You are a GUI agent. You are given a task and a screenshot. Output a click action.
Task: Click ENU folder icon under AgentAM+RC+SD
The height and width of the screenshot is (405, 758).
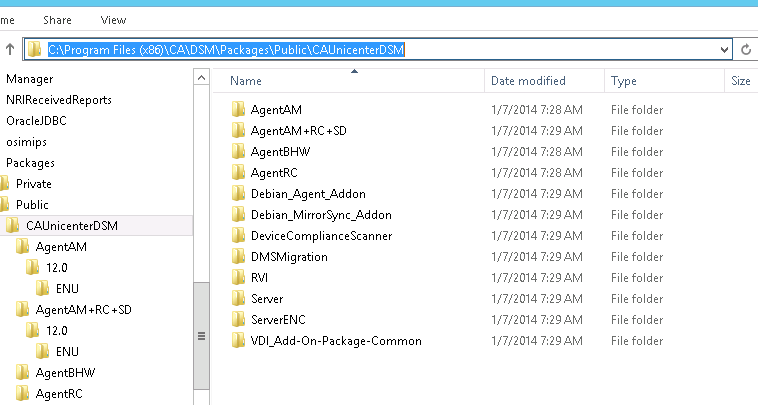(x=43, y=351)
